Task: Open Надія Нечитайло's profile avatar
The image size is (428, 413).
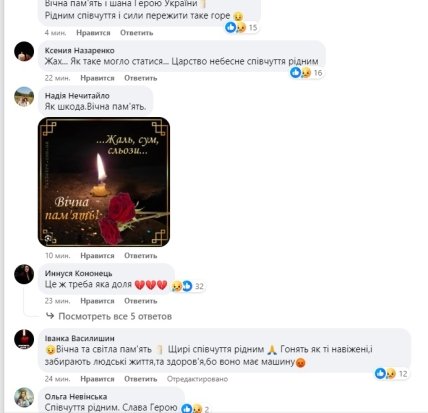Action: (x=24, y=96)
